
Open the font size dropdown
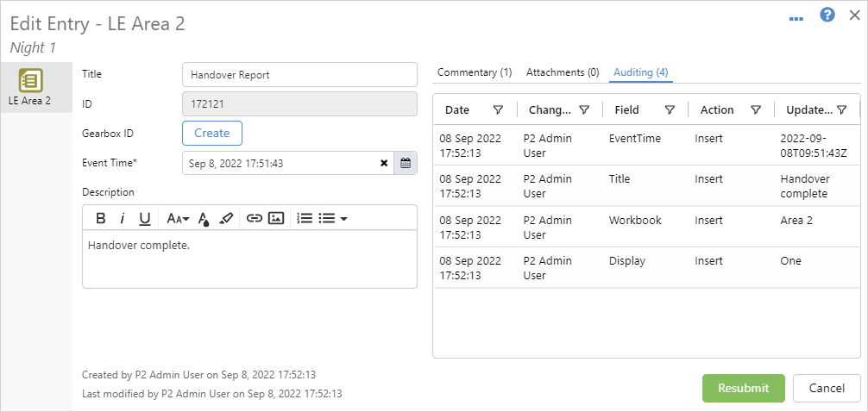coord(178,219)
